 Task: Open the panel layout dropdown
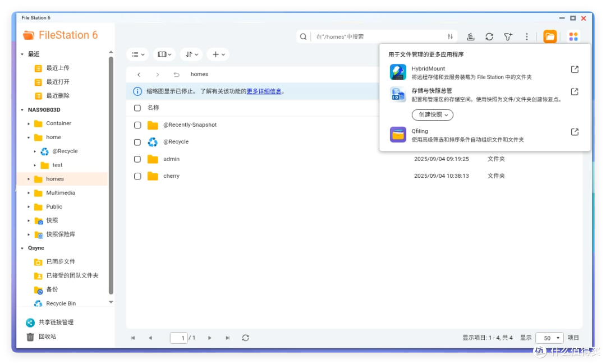(164, 54)
